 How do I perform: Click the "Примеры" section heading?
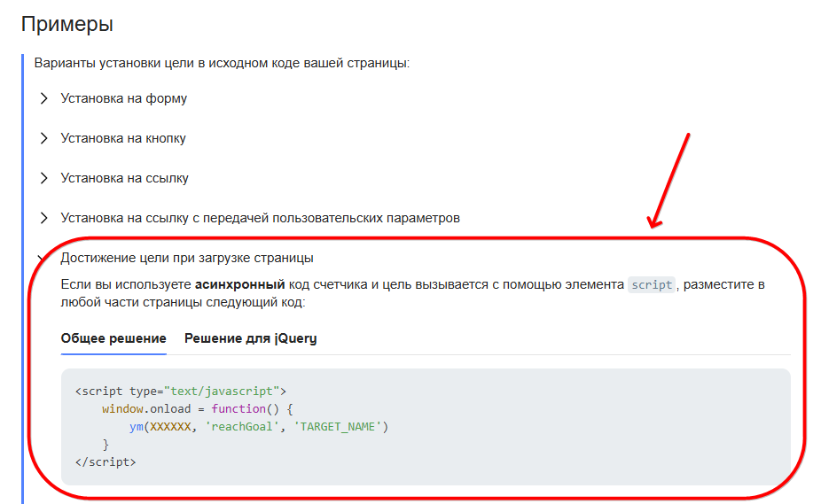(x=67, y=24)
